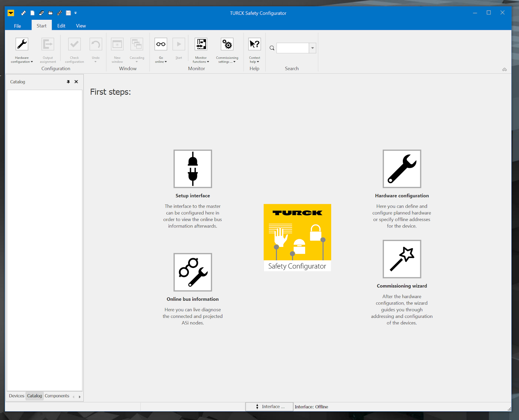Click the Commissioning wizard wand tile
519x420 pixels.
point(402,259)
